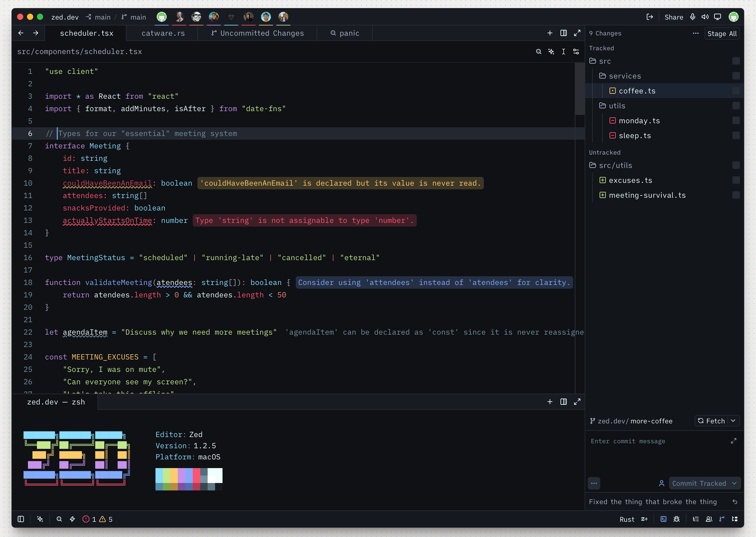Open the Commit Tracked dropdown chevron
The height and width of the screenshot is (537, 756).
coord(734,483)
